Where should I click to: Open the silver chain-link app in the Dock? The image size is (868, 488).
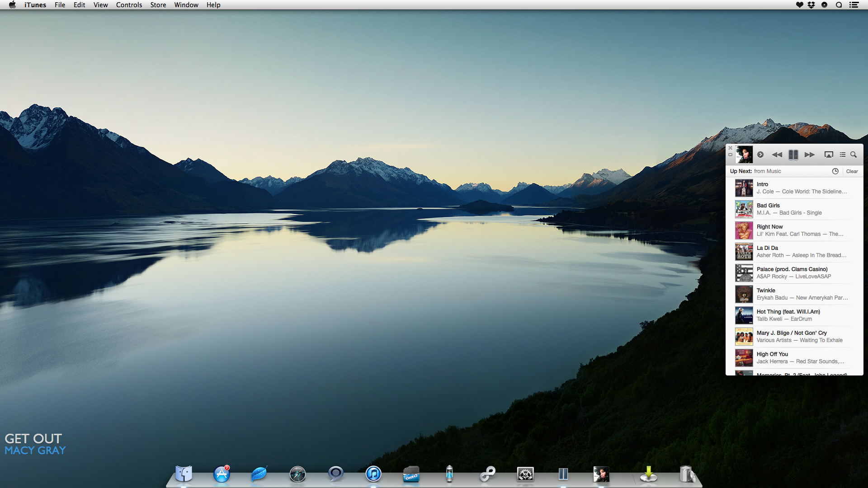point(487,474)
